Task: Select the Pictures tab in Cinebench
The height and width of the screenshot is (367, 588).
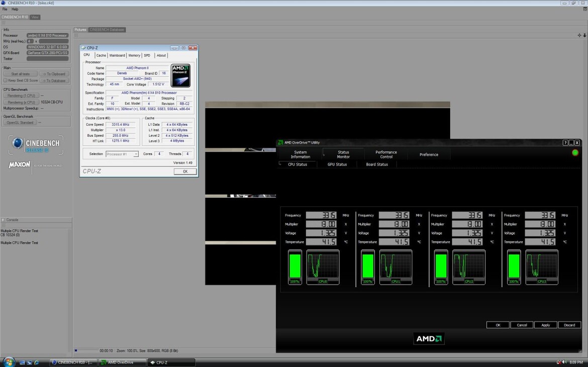Action: pos(80,30)
